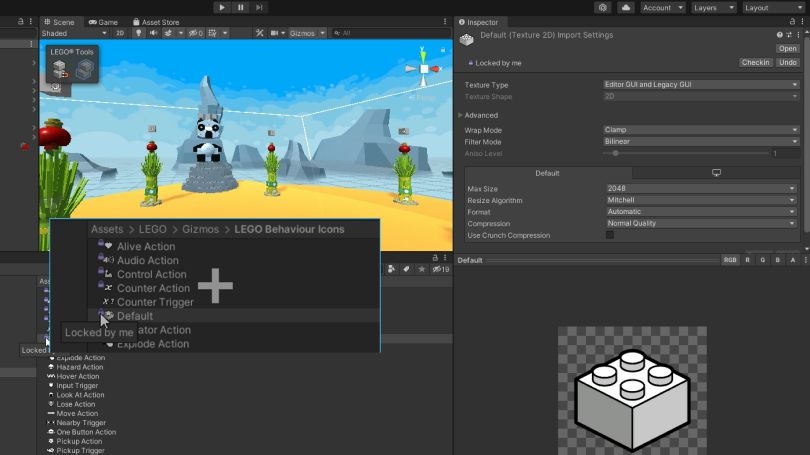
Task: Click the Pause button in toolbar
Action: pyautogui.click(x=241, y=7)
